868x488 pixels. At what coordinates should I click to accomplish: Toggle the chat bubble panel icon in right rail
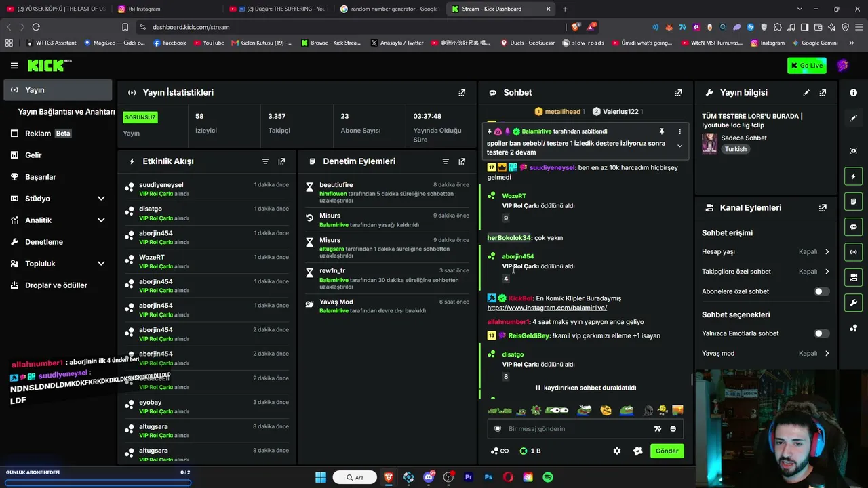tap(853, 227)
